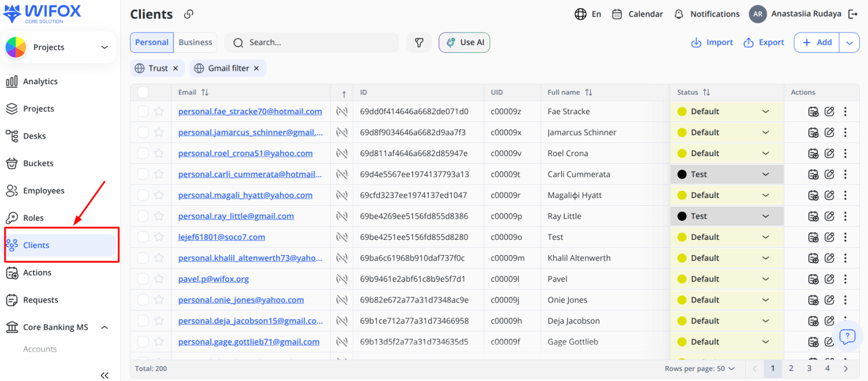Sort by the Full name column arrows
Image resolution: width=868 pixels, height=381 pixels.
[588, 92]
